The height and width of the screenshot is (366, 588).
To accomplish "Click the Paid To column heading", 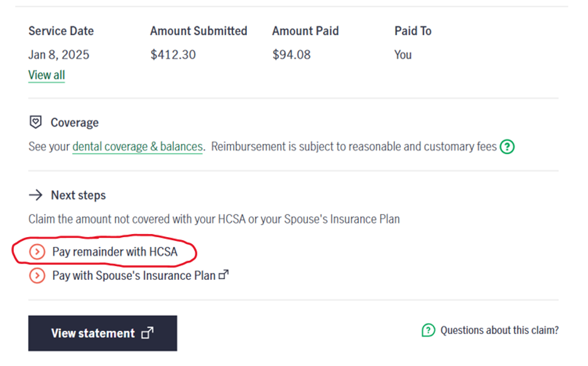I will point(413,31).
